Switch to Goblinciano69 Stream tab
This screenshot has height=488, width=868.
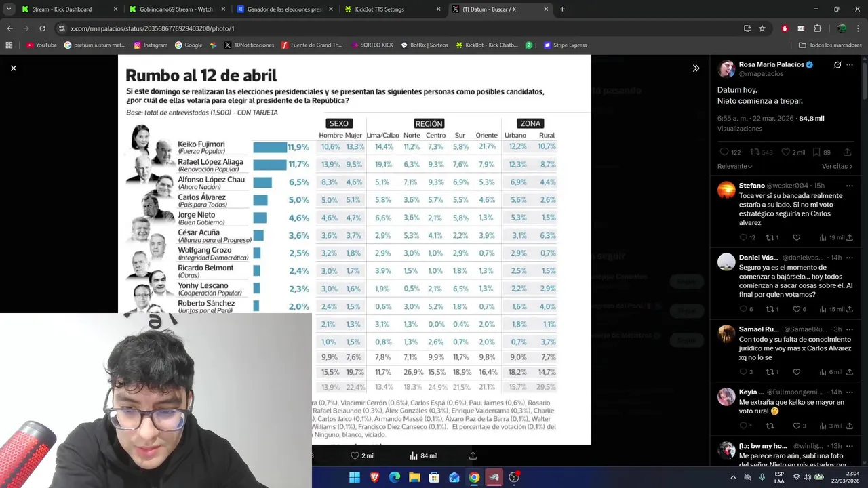176,9
